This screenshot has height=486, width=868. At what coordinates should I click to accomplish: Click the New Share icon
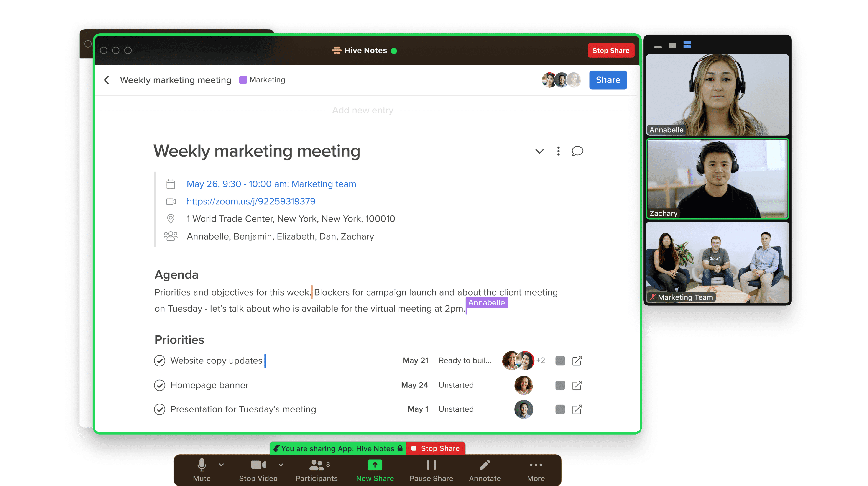tap(375, 465)
